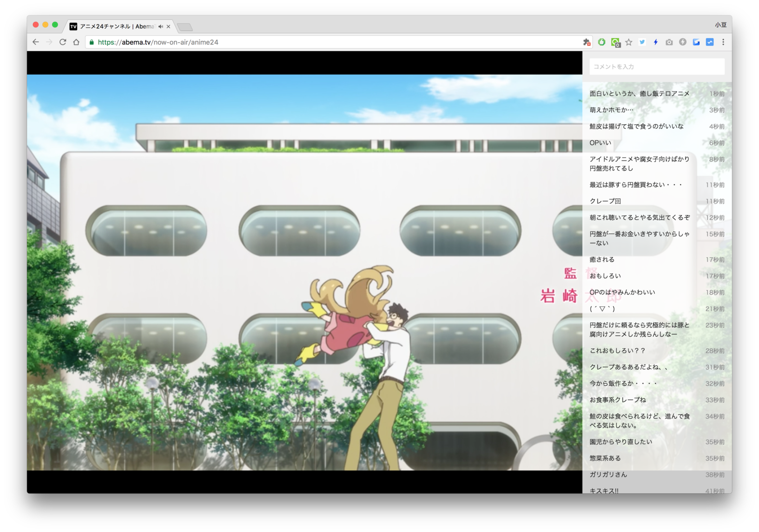This screenshot has height=532, width=759.
Task: Open the browser home page
Action: [x=76, y=42]
